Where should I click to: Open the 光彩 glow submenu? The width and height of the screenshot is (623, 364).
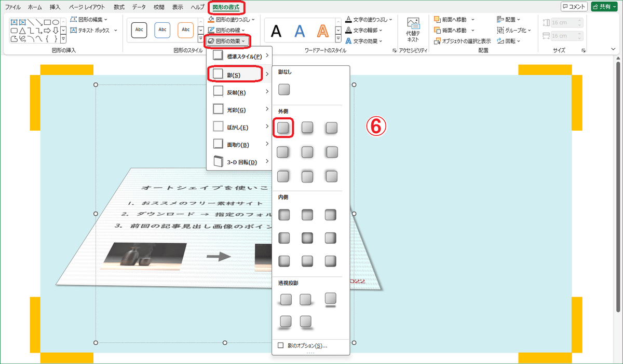point(239,110)
